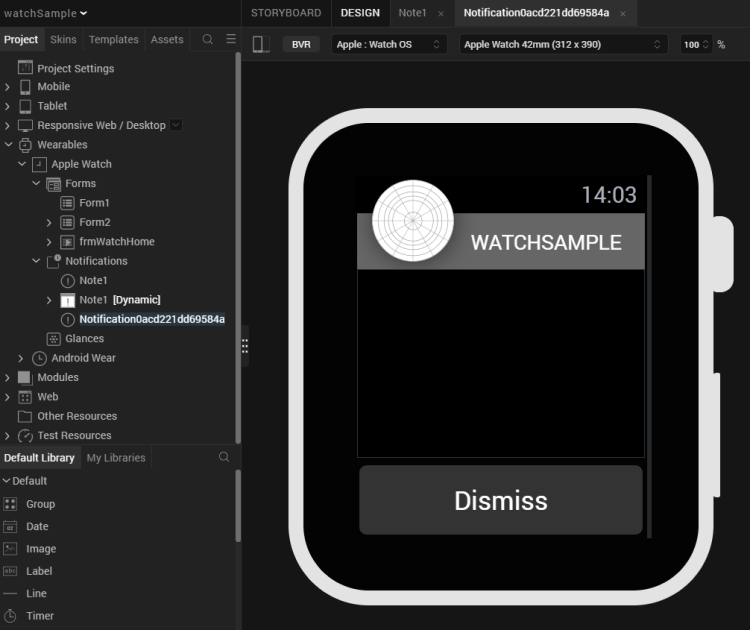750x630 pixels.
Task: Collapse the Wearables node
Action: [8, 144]
